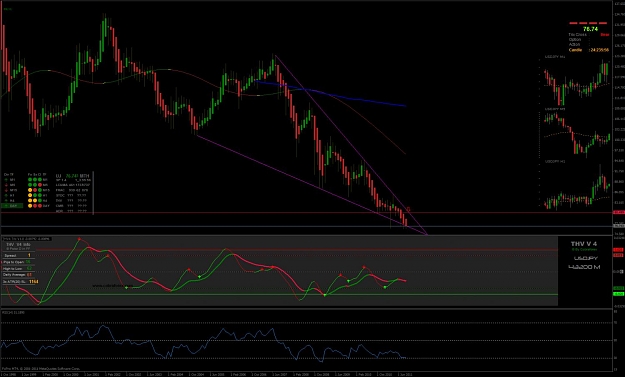Select the H1 timeframe trend arrow

pyautogui.click(x=6, y=195)
